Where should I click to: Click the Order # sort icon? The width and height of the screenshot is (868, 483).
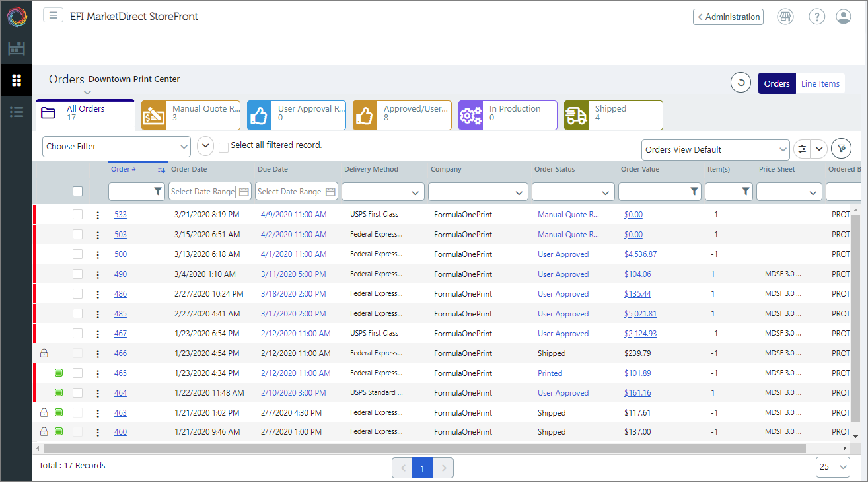pyautogui.click(x=161, y=170)
